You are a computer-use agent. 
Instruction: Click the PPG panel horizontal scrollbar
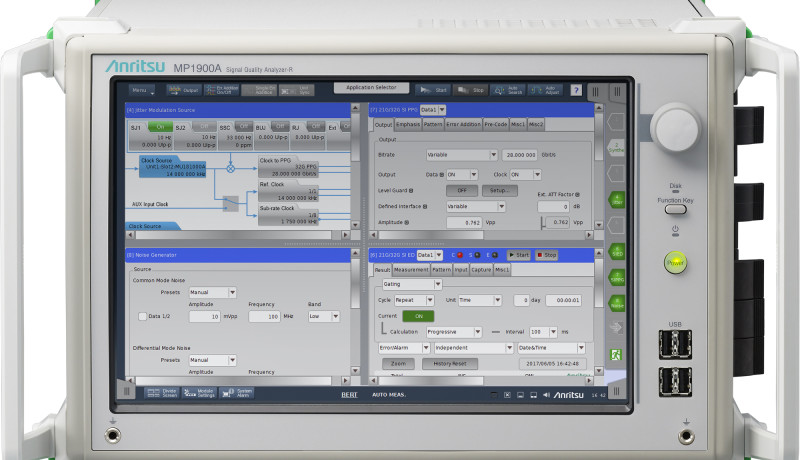(431, 235)
